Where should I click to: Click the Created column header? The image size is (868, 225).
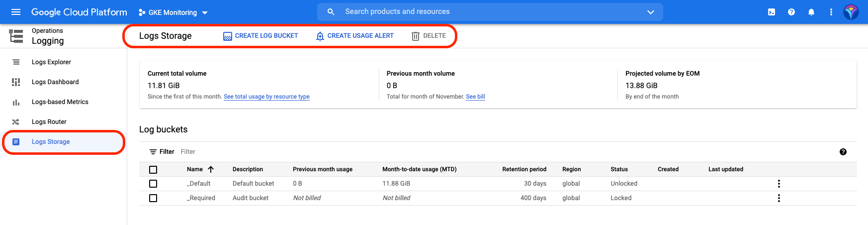668,169
